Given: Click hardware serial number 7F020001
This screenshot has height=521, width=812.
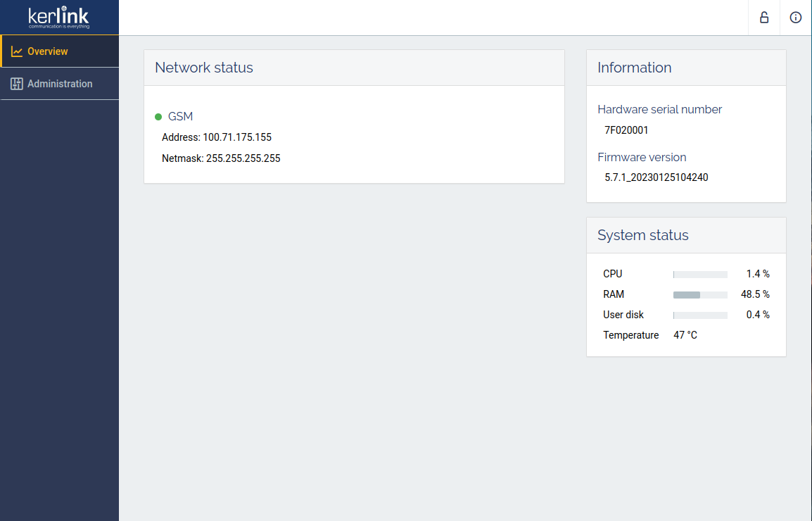Looking at the screenshot, I should 626,130.
